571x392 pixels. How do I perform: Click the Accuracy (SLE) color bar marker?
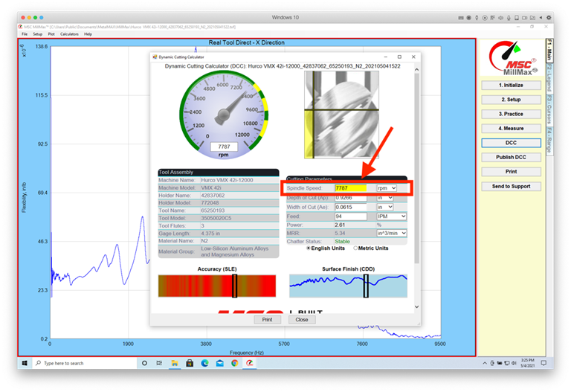point(234,286)
